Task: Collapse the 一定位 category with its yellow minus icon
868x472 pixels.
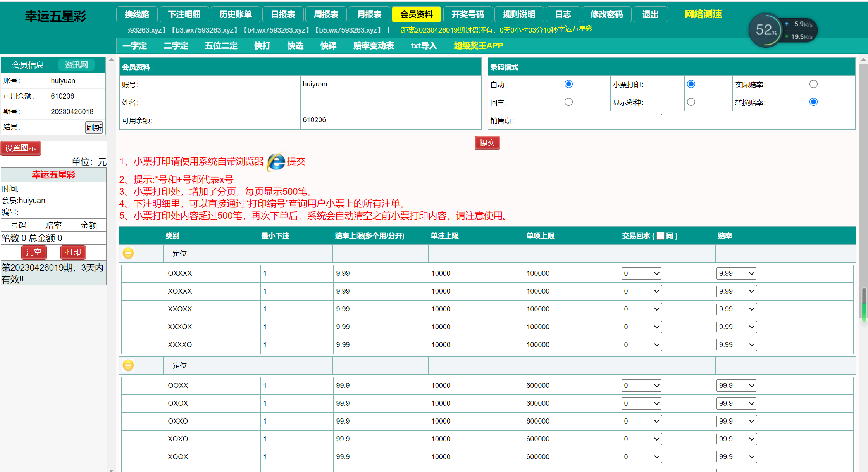Action: tap(128, 253)
